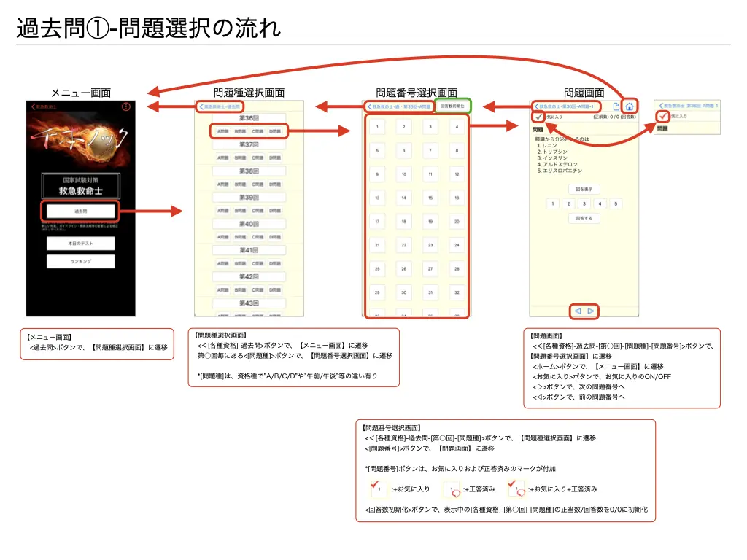The image size is (747, 560).
Task: Open question number 30 in number grid
Action: pyautogui.click(x=403, y=292)
